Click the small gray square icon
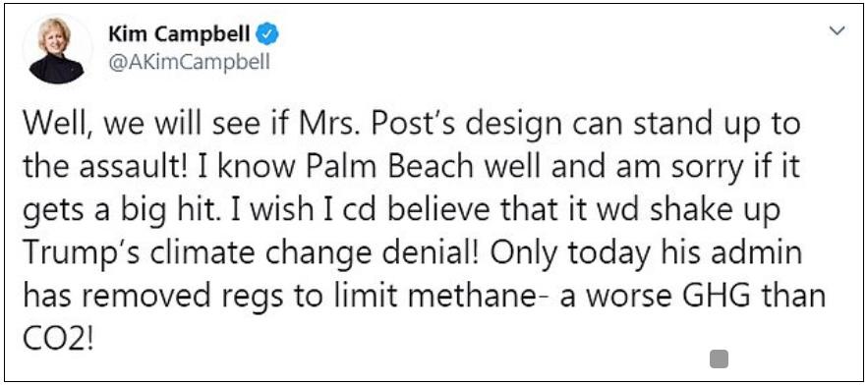The image size is (868, 385). tap(719, 359)
